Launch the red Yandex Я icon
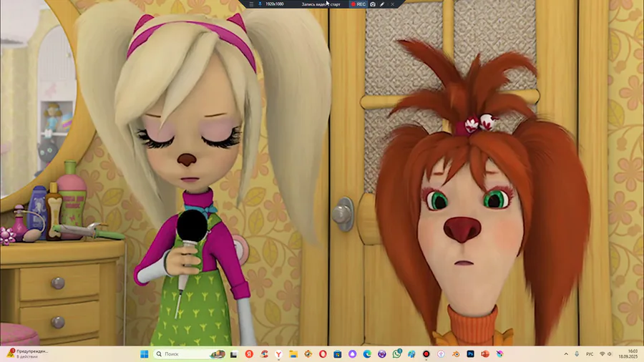 tap(249, 354)
